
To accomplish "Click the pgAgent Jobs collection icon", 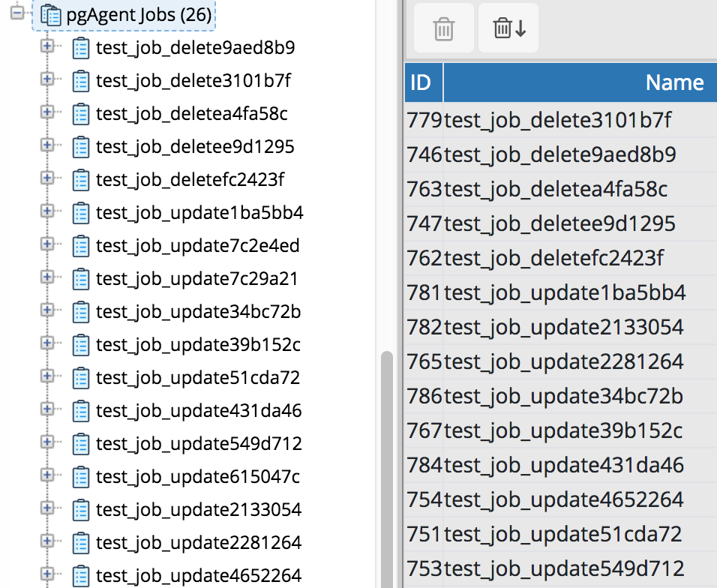I will (51, 14).
